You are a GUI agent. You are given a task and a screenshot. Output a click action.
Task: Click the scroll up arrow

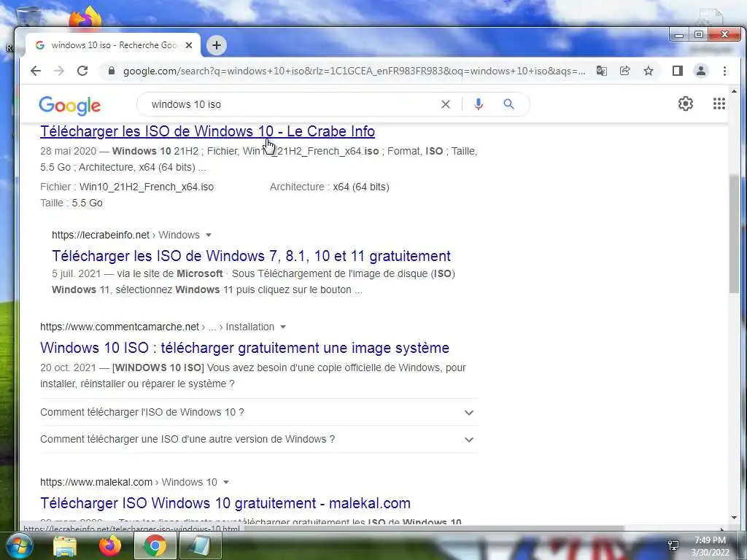pos(734,91)
